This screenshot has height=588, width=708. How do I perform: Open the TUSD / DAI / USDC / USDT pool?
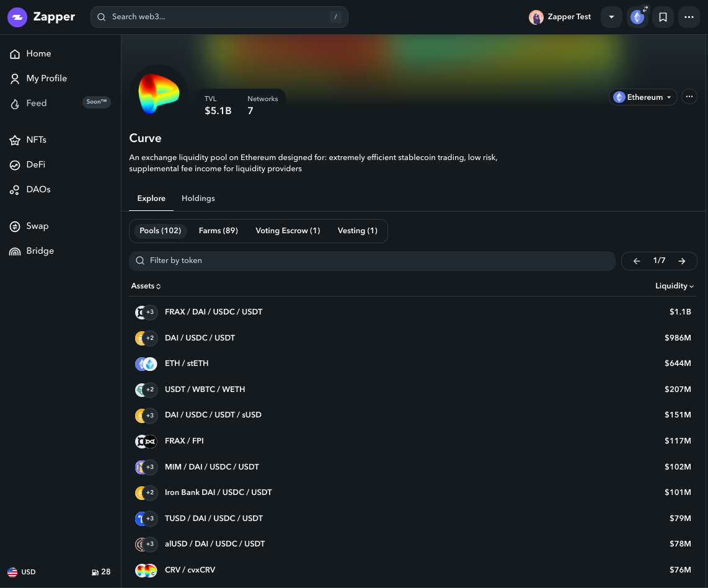tap(413, 519)
